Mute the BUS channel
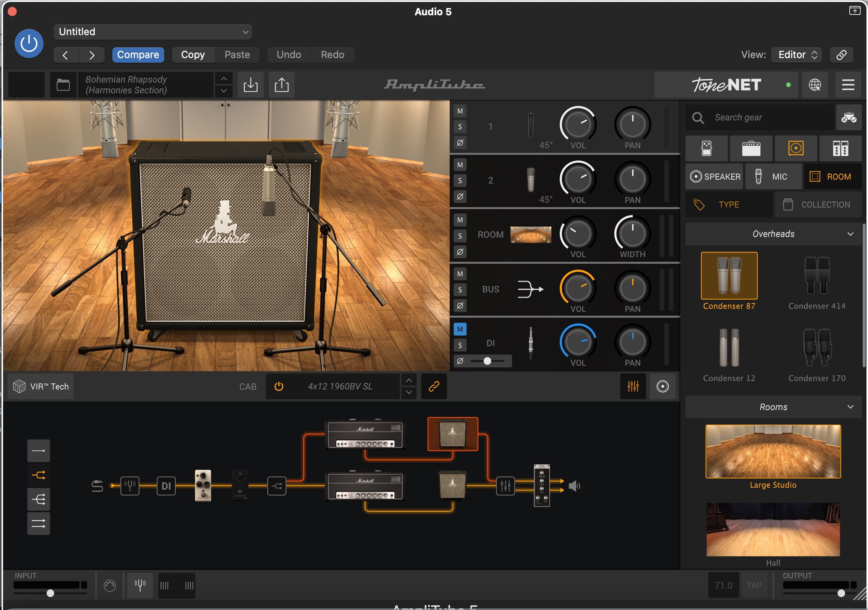 tap(460, 274)
